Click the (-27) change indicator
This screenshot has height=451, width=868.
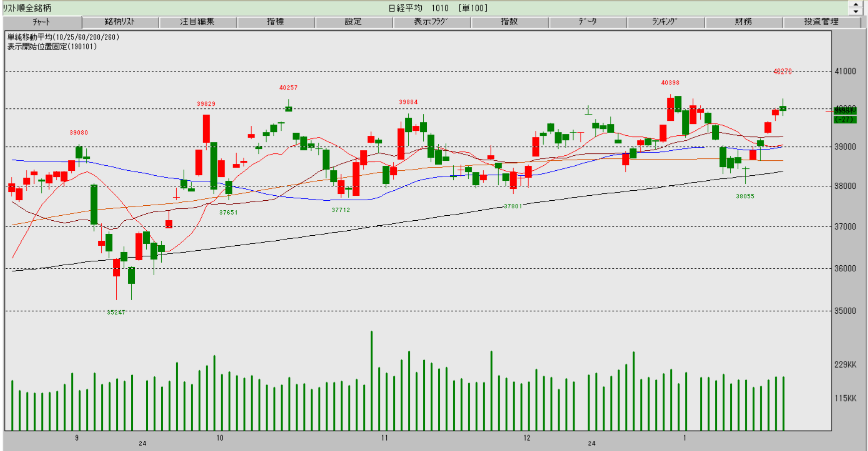pos(845,120)
